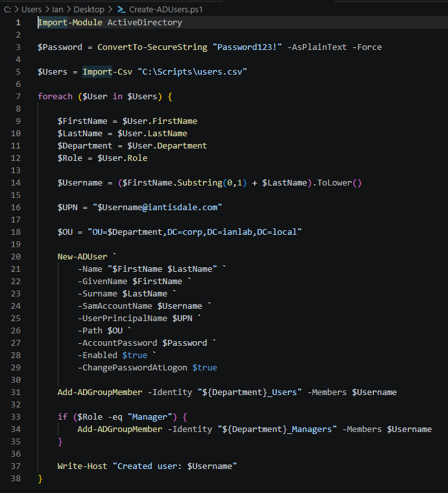Image resolution: width=448 pixels, height=493 pixels.
Task: Click 'Write-Host' on line 37
Action: pyautogui.click(x=82, y=466)
